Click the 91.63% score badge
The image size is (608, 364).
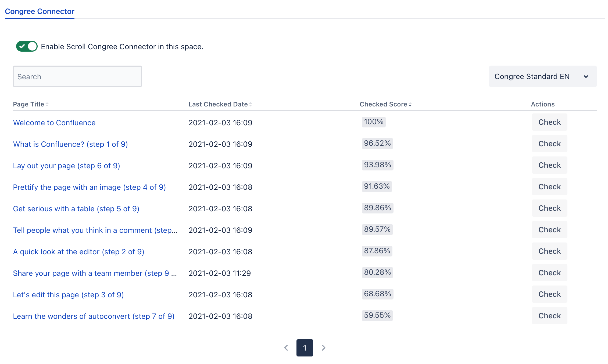[x=377, y=186]
